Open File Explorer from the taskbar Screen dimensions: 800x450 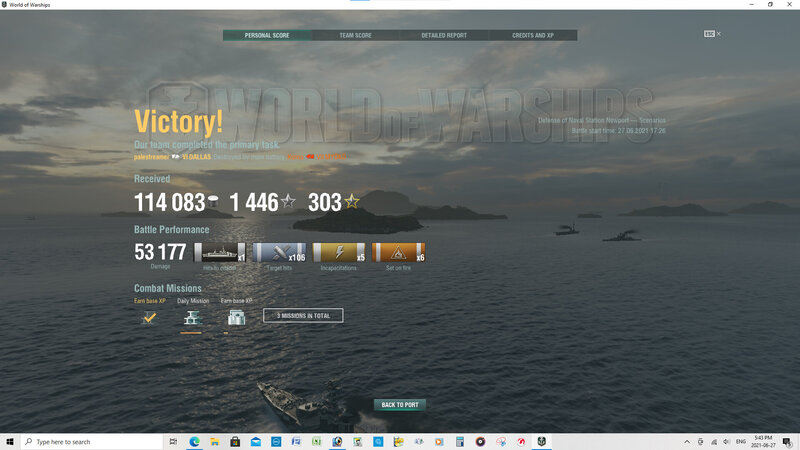coord(215,442)
